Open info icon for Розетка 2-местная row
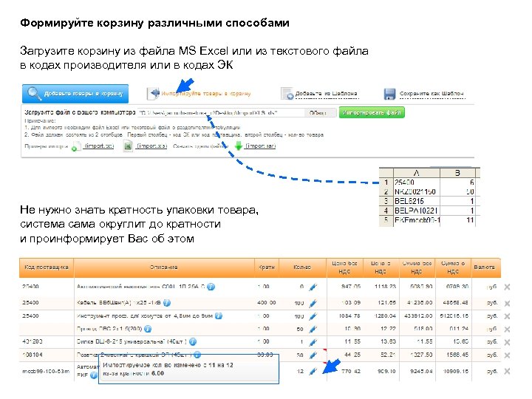Screen dimensions: 532x399 tap(197, 355)
